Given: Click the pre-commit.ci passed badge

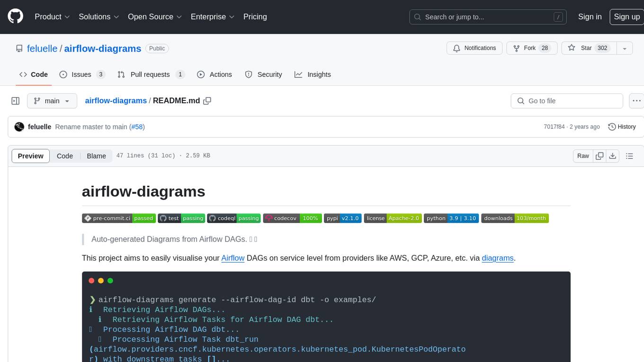Looking at the screenshot, I should tap(118, 218).
